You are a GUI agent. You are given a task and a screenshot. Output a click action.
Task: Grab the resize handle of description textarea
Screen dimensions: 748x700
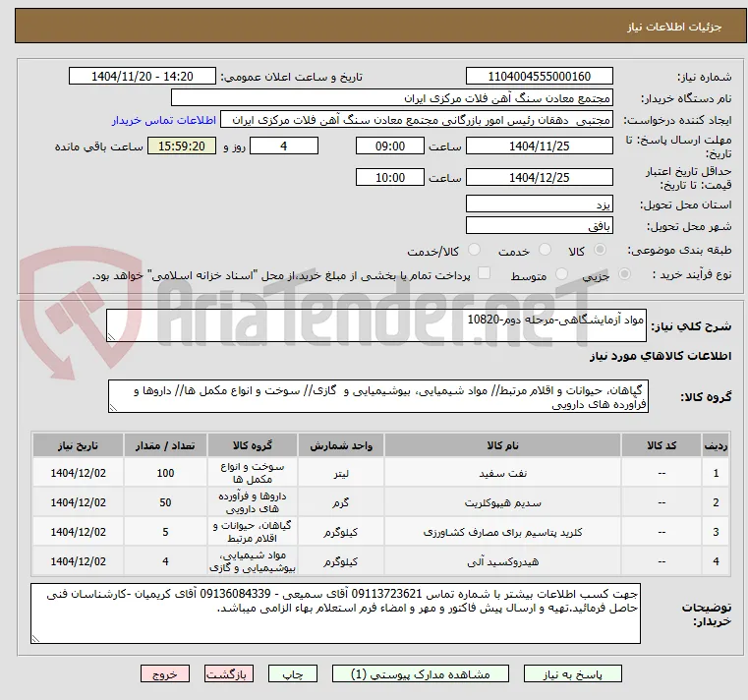[x=111, y=337]
